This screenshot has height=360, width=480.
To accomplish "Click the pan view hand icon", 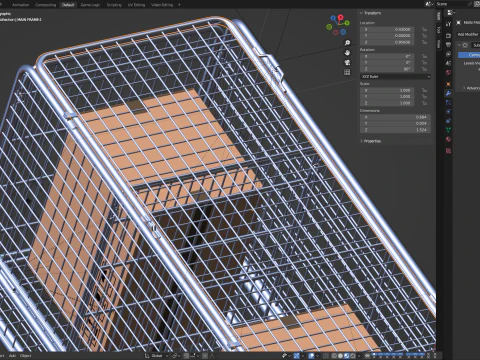I will [347, 53].
